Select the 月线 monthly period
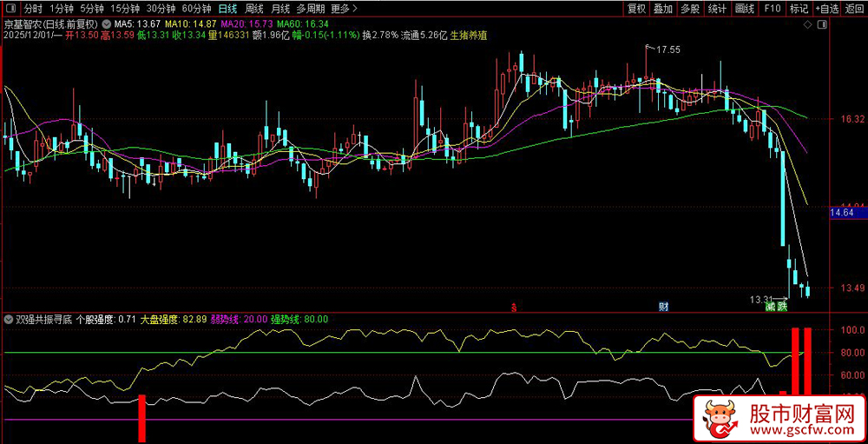The width and height of the screenshot is (868, 444). click(280, 9)
